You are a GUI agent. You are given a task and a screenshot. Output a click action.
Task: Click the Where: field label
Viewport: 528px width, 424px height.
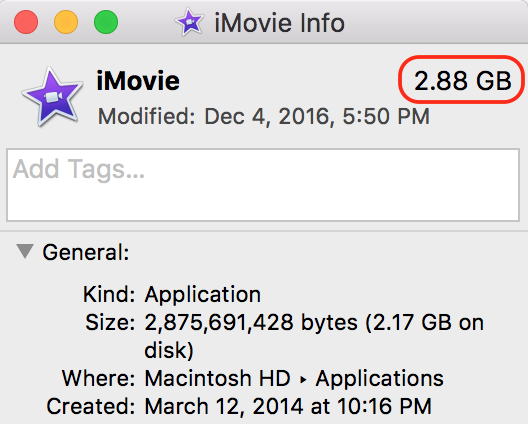(98, 378)
